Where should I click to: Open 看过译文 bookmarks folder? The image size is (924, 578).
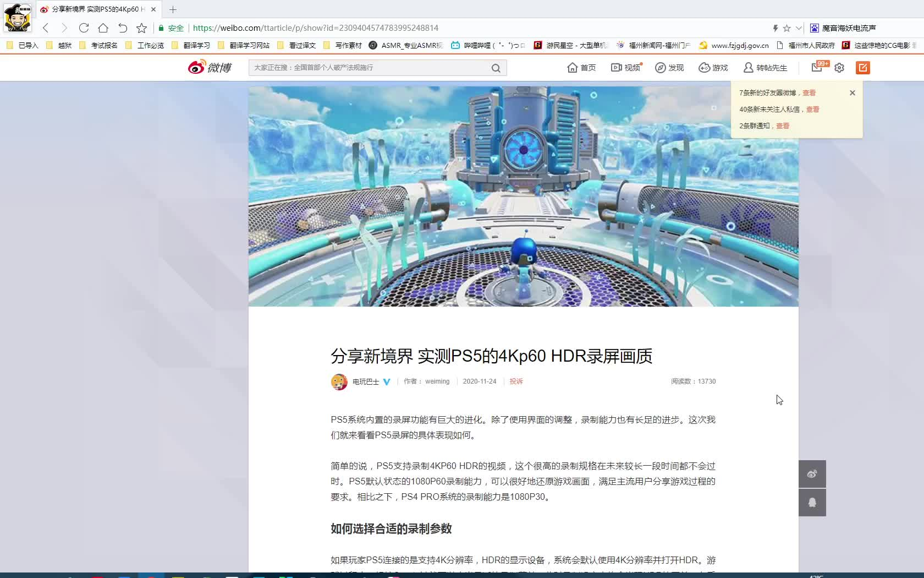pyautogui.click(x=296, y=45)
